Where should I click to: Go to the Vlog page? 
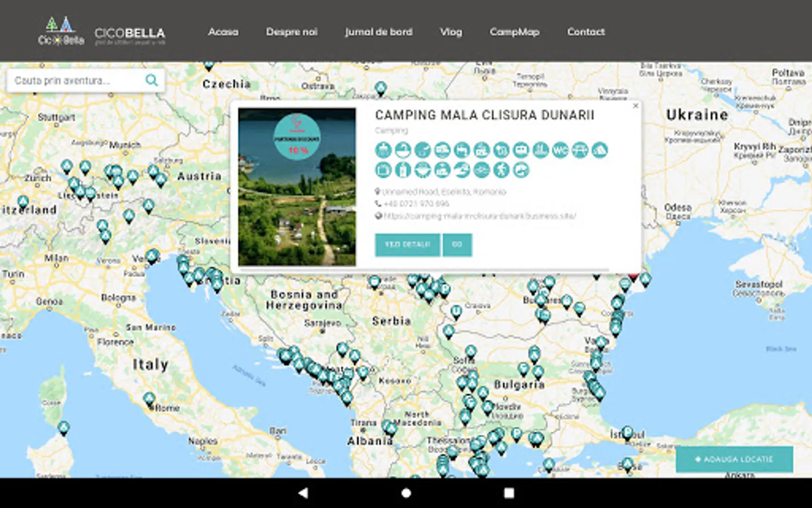451,32
